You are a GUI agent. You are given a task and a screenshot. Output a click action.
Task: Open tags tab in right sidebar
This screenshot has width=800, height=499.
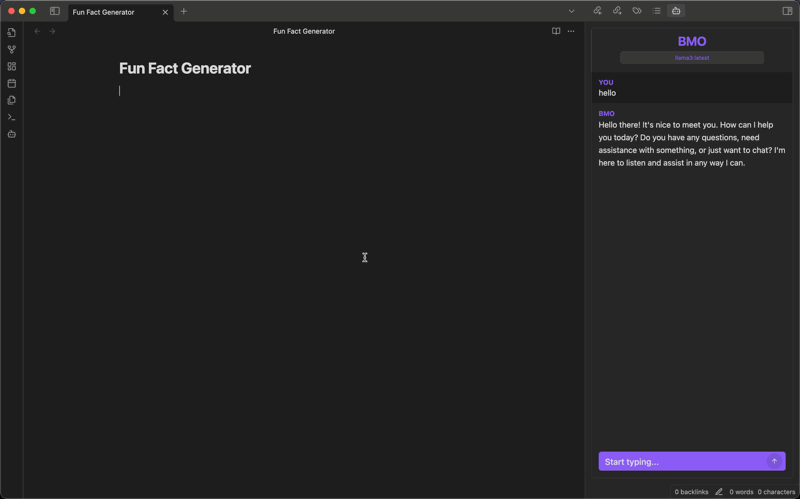637,11
